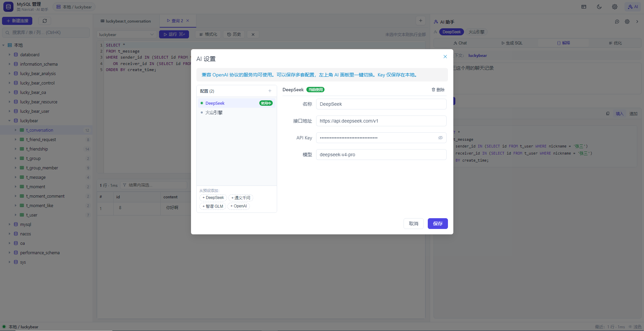Collapse the 本地 connection node
Screen dimensions: 644x331
(3, 45)
